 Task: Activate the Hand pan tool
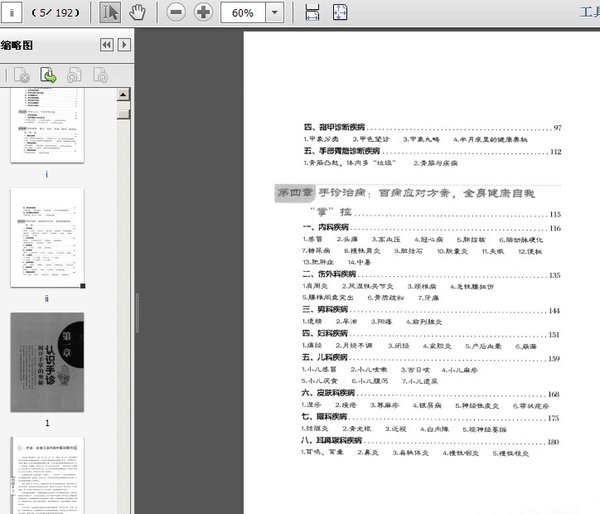tap(138, 13)
